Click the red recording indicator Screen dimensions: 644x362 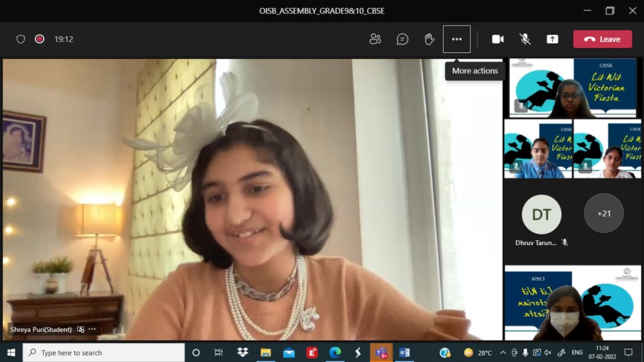pos(40,39)
